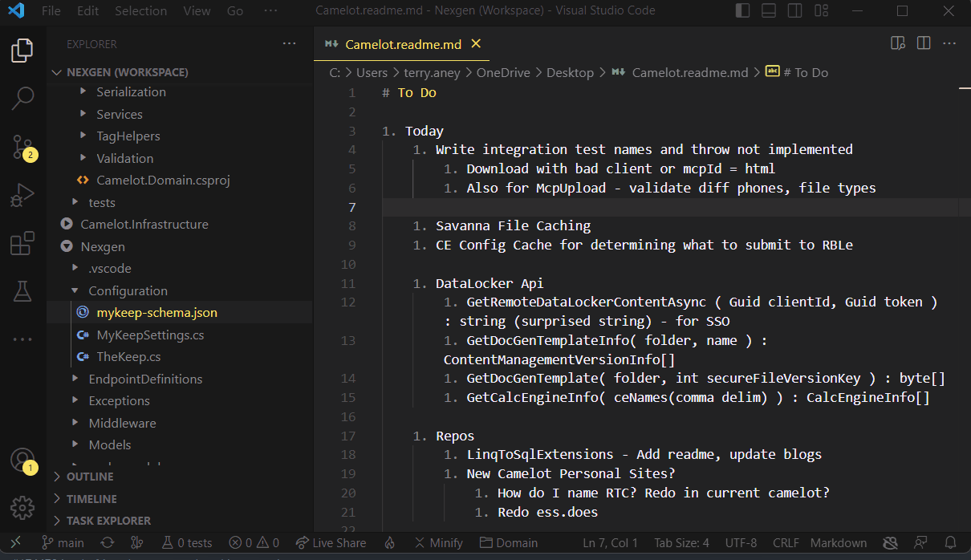
Task: Open the View menu
Action: (197, 11)
